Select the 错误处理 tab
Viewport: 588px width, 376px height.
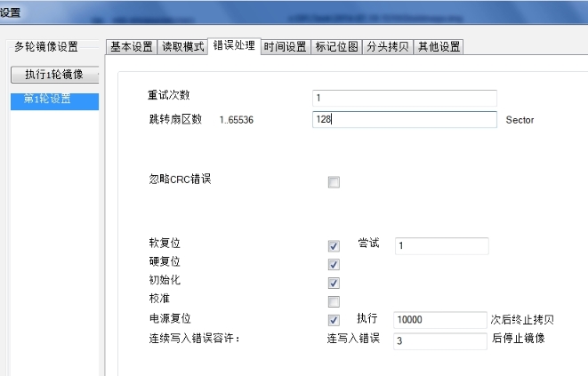coord(234,46)
